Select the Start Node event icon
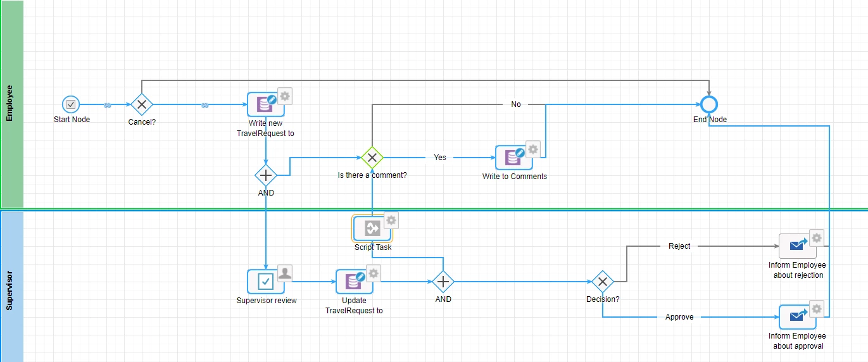The width and height of the screenshot is (868, 362). pyautogui.click(x=72, y=104)
